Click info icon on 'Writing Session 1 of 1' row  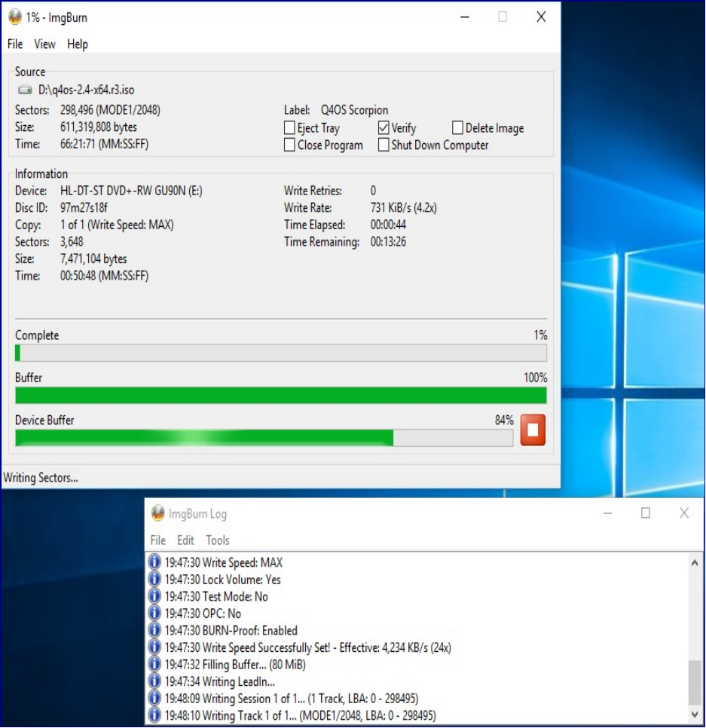click(x=154, y=698)
